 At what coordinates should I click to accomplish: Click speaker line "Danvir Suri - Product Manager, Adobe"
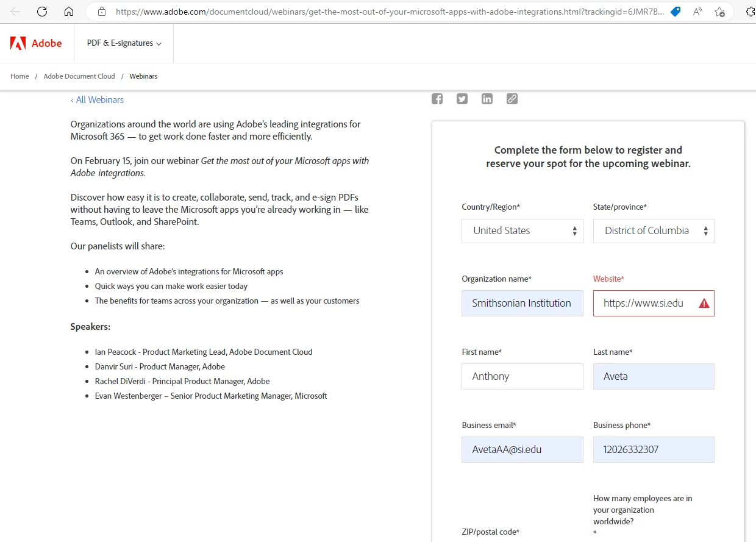[160, 366]
